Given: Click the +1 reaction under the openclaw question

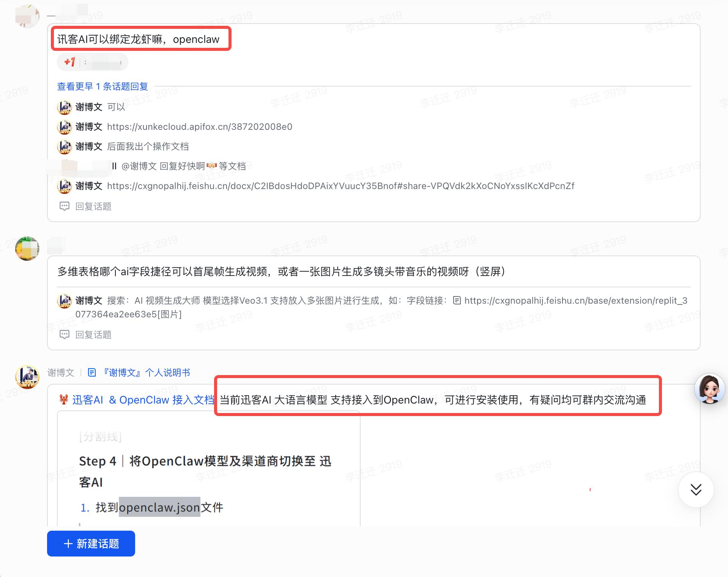Looking at the screenshot, I should (70, 62).
